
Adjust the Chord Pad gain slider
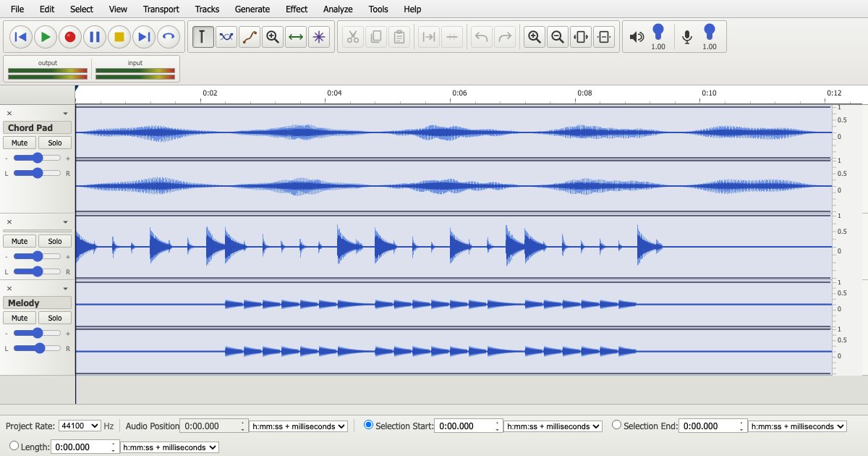[x=37, y=158]
